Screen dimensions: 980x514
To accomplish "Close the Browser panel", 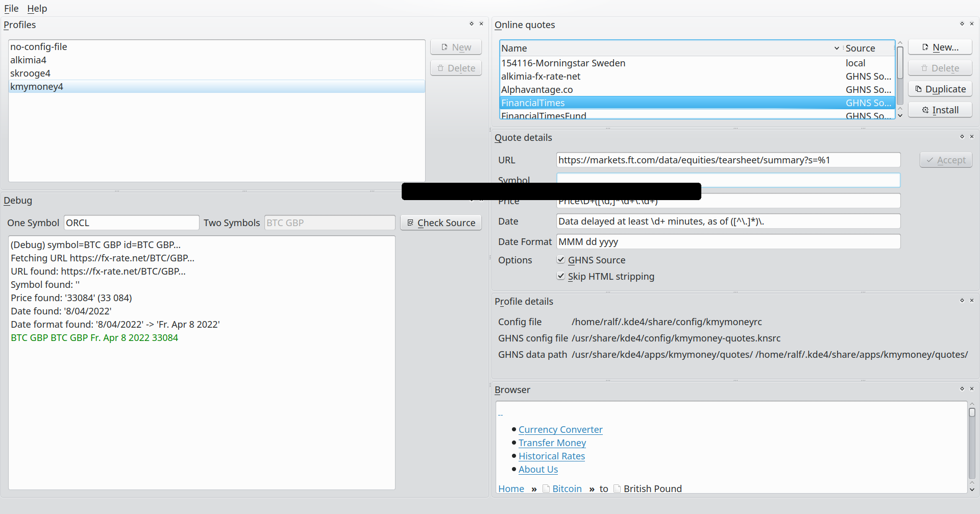I will [x=972, y=389].
